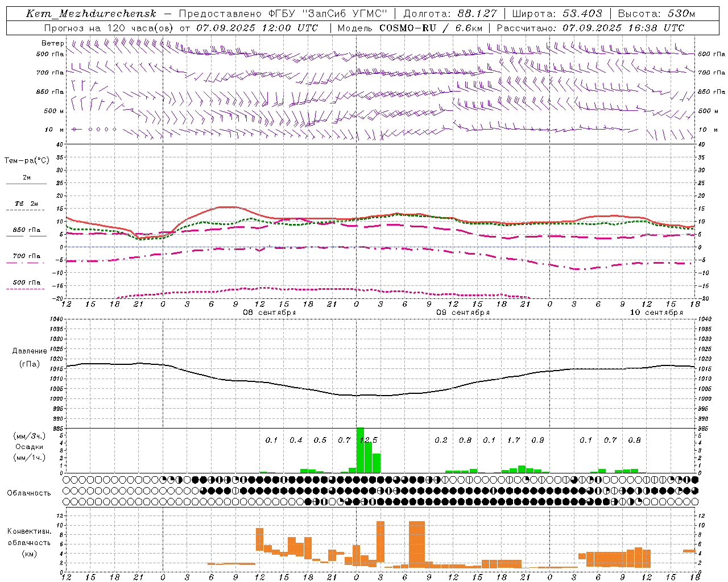The width and height of the screenshot is (728, 582).
Task: Click the Тем-ра(°C) axis title
Action: coord(27,161)
